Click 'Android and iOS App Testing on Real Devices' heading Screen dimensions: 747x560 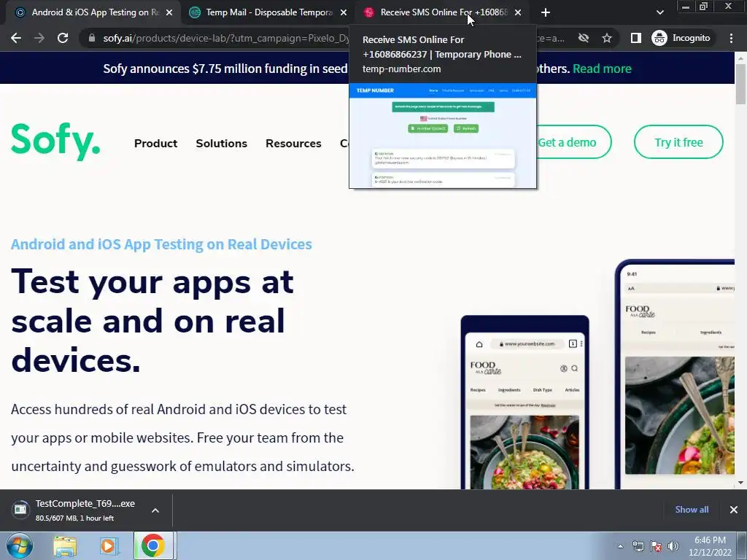pos(161,244)
